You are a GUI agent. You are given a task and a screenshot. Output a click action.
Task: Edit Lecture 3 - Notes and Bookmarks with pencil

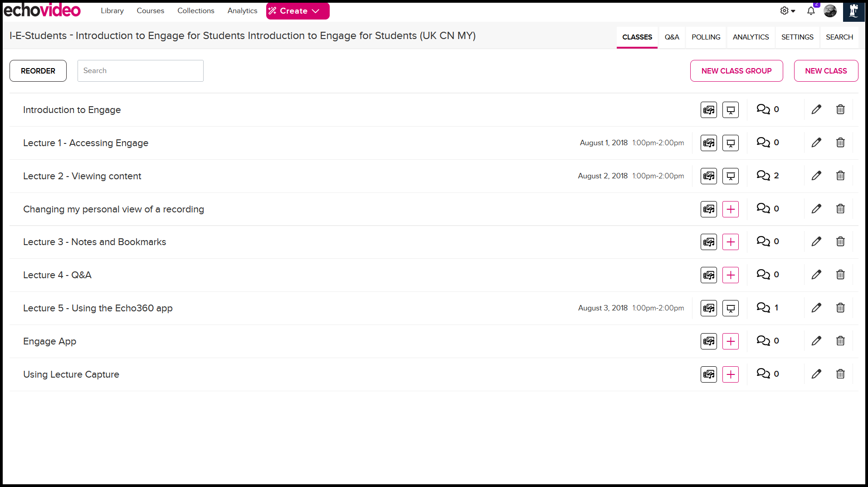(816, 241)
